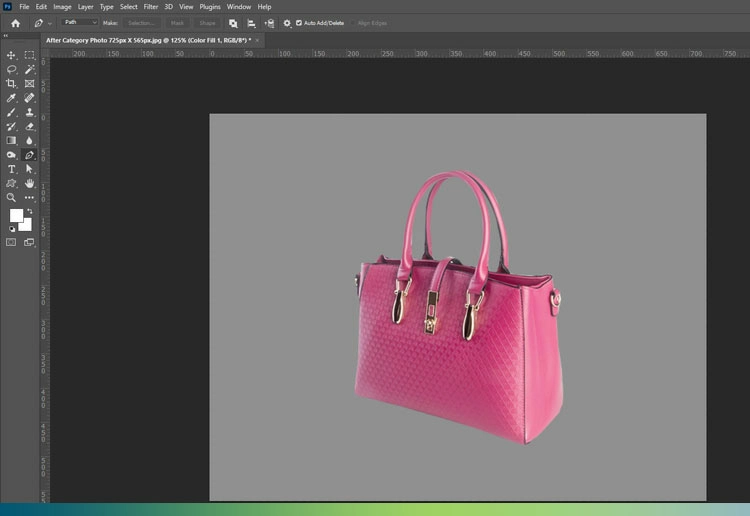Select the Horizontal Type tool
The width and height of the screenshot is (750, 516).
point(11,169)
